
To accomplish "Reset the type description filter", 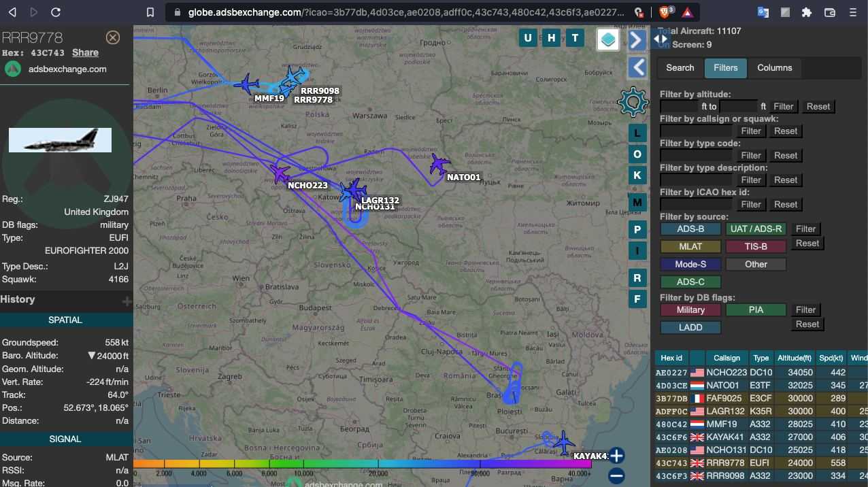I will (x=786, y=180).
